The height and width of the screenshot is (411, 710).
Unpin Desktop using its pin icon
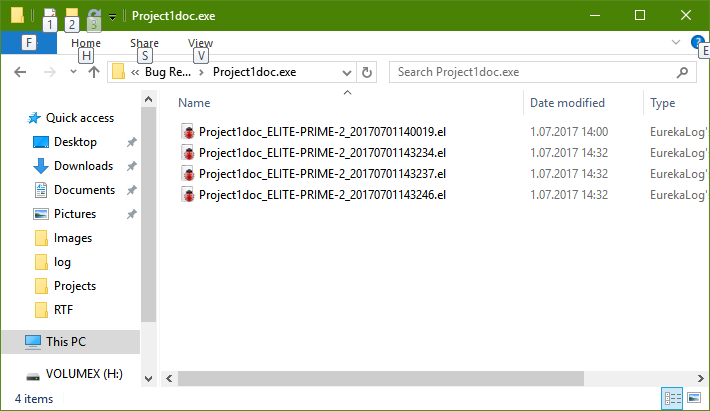[x=132, y=142]
